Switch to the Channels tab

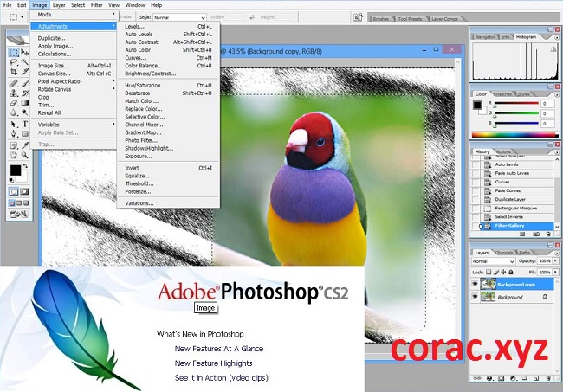(x=504, y=253)
